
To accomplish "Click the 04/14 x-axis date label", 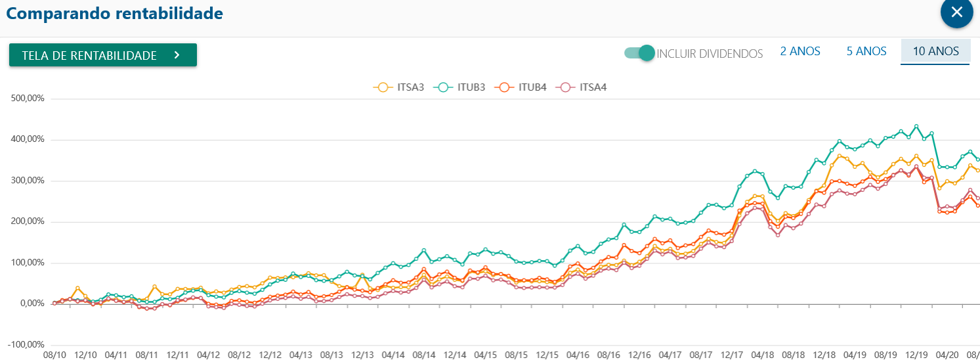I will tap(393, 355).
